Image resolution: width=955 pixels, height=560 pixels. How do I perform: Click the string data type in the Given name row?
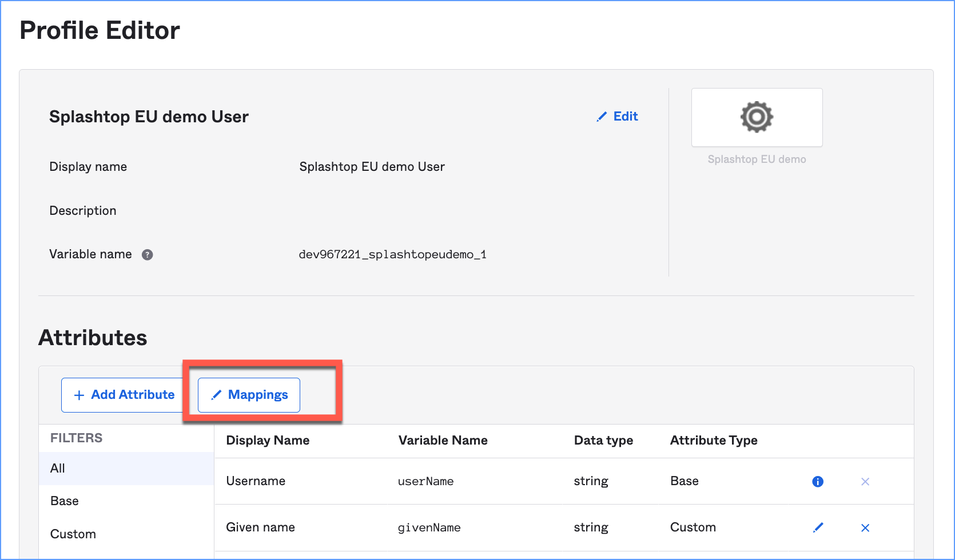591,528
